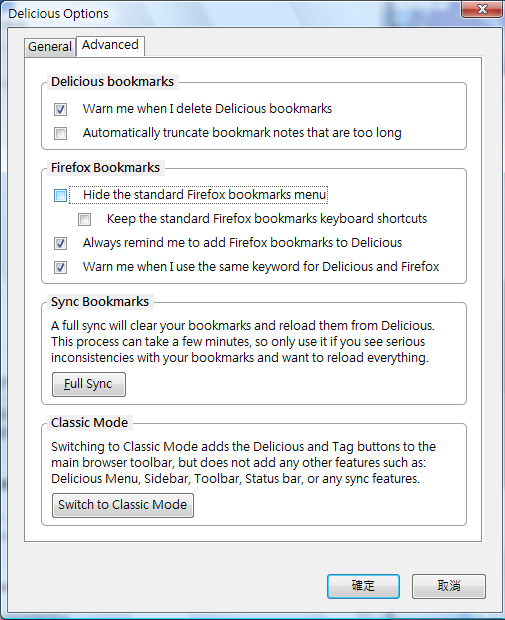505x620 pixels.
Task: Click the Full Sync button
Action: coord(89,384)
